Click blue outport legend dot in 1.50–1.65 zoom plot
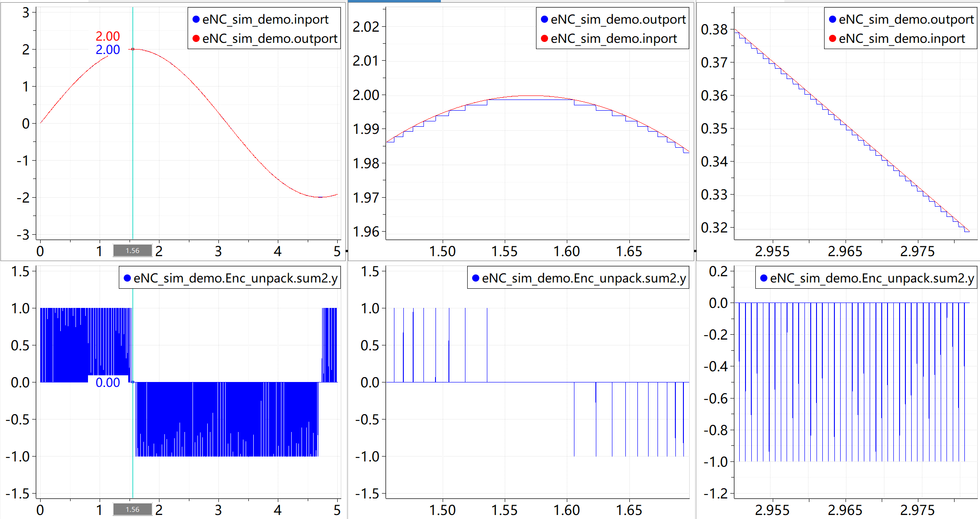The width and height of the screenshot is (980, 519). (x=544, y=20)
